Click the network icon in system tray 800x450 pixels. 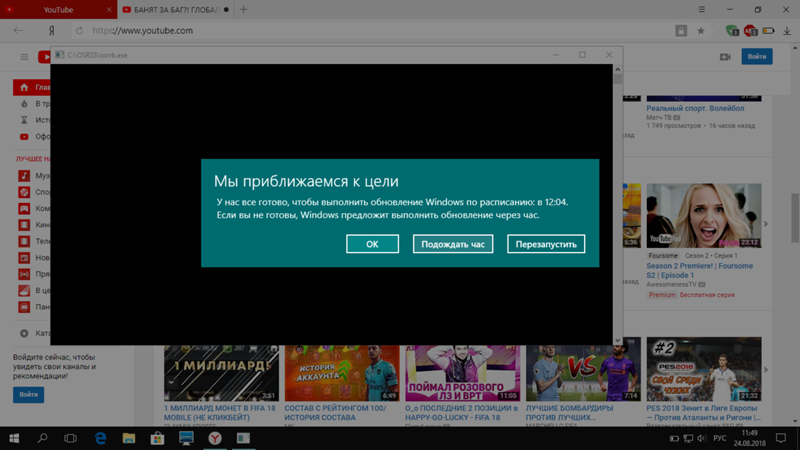[688, 438]
